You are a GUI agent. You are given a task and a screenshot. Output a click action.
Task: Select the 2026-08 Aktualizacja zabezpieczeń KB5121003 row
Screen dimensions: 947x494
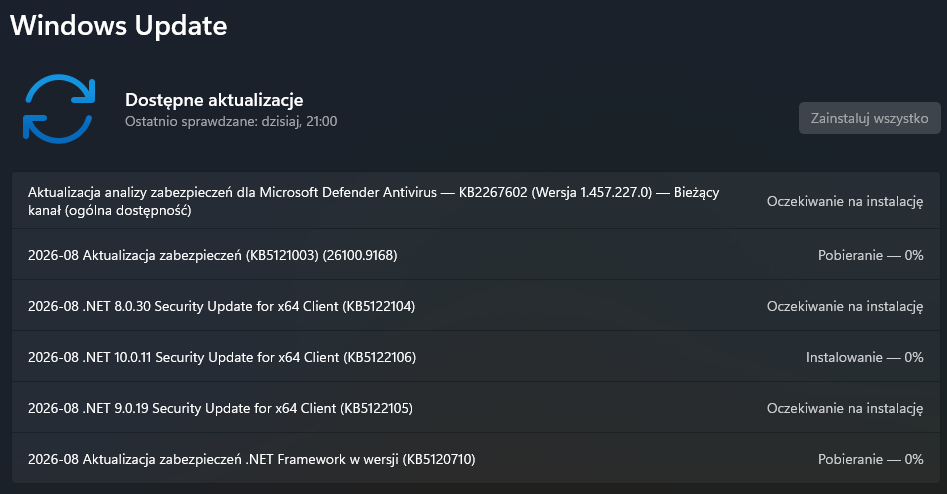click(x=476, y=254)
